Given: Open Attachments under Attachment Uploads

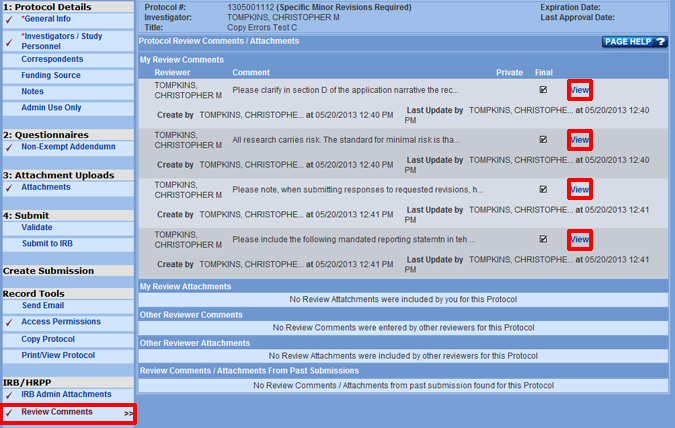Looking at the screenshot, I should tap(46, 187).
